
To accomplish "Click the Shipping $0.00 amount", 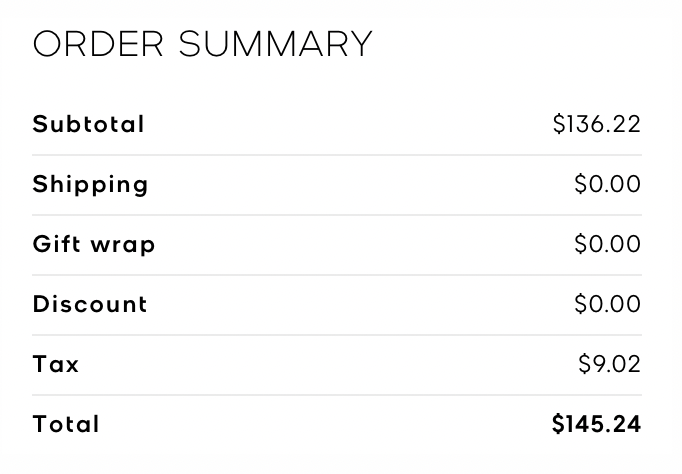I will coord(608,185).
